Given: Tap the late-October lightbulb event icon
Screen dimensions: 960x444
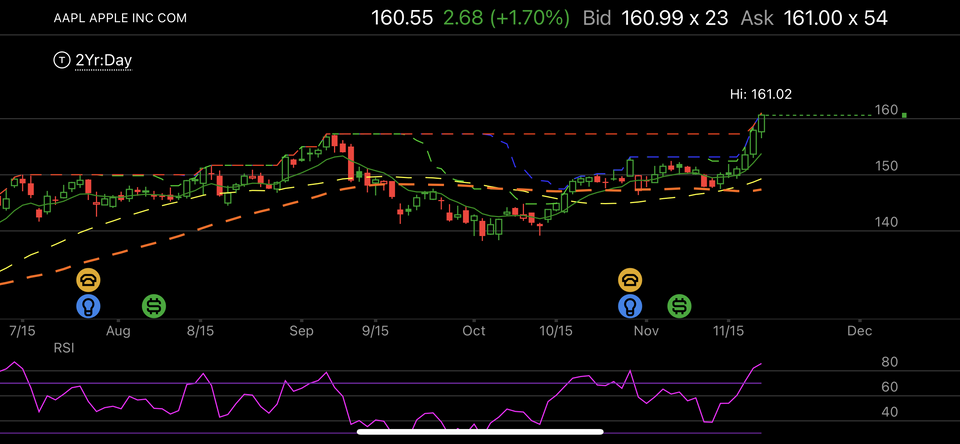Looking at the screenshot, I should click(x=630, y=306).
